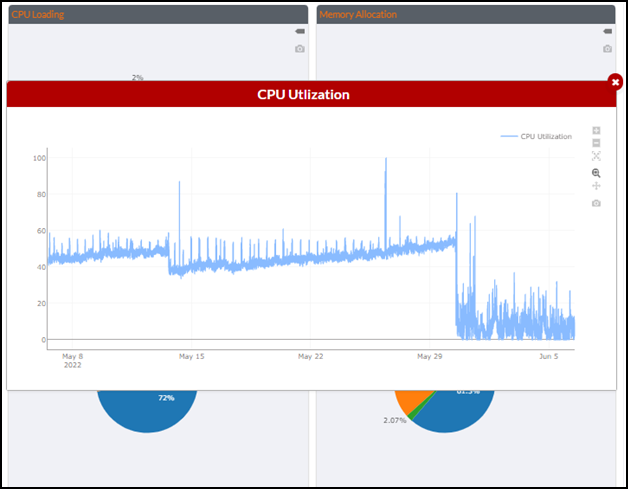Click the 2% label in CPU Loading
The image size is (628, 489).
click(x=137, y=77)
